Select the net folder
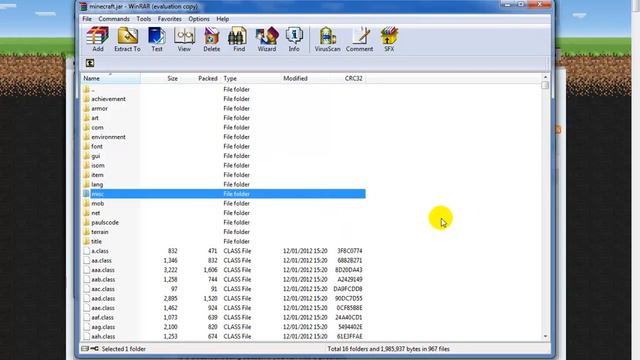 coord(224,213)
